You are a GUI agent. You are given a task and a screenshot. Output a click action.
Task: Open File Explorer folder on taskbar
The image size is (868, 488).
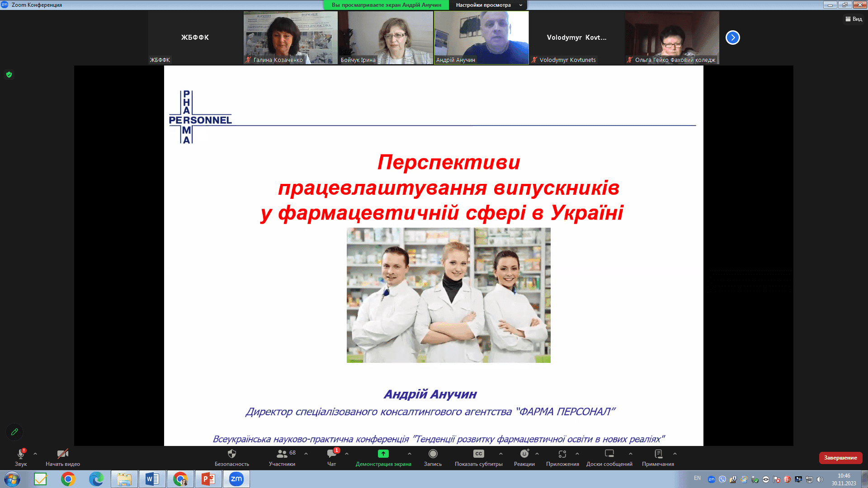tap(124, 479)
